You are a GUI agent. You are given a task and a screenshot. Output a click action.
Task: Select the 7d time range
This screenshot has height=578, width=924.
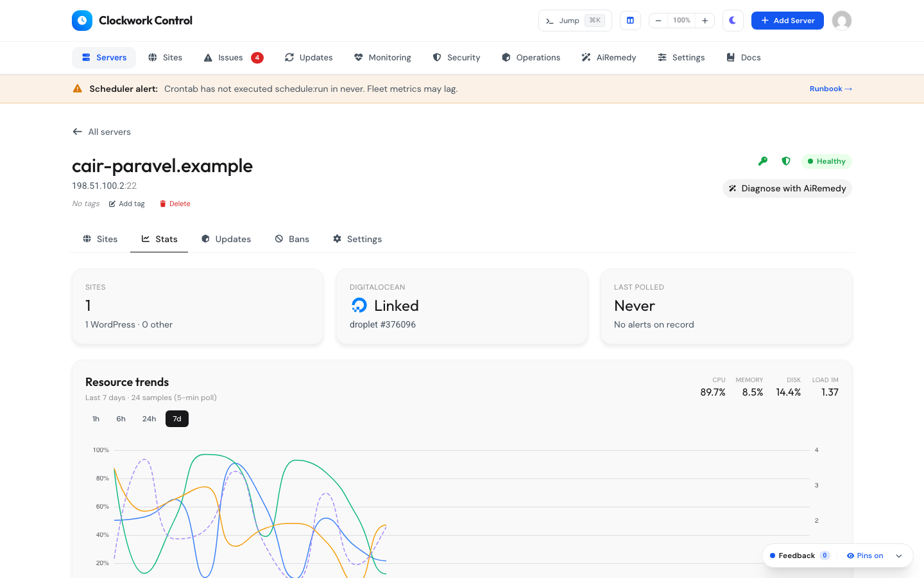(x=177, y=419)
